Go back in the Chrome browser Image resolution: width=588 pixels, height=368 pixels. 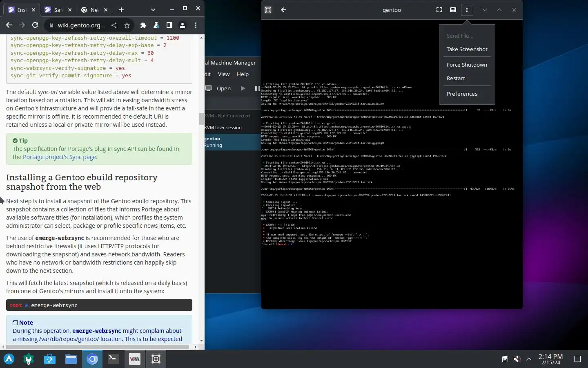[x=9, y=25]
